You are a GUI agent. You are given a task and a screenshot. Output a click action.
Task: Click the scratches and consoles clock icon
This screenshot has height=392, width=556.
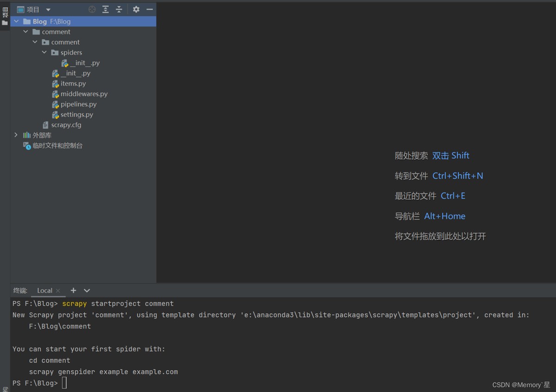tap(27, 146)
